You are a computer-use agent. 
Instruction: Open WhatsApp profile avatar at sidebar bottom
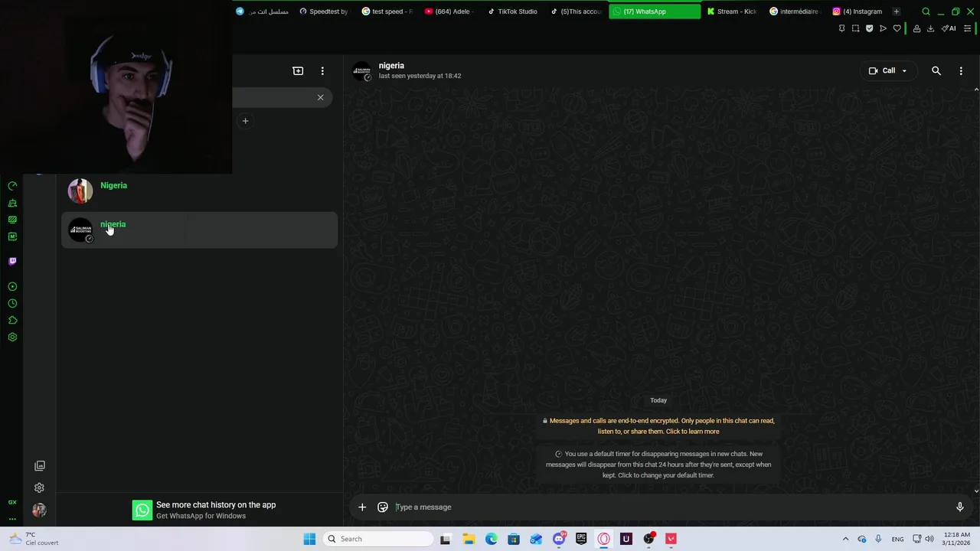pos(40,510)
